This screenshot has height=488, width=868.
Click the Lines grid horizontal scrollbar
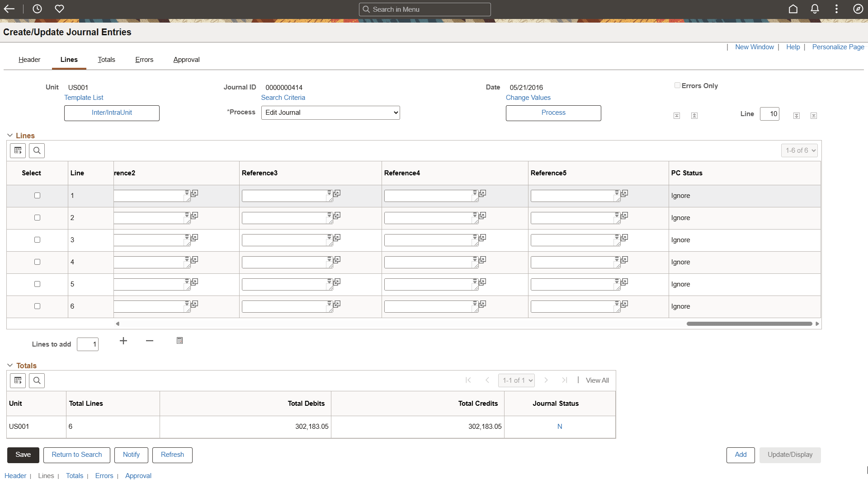click(749, 324)
